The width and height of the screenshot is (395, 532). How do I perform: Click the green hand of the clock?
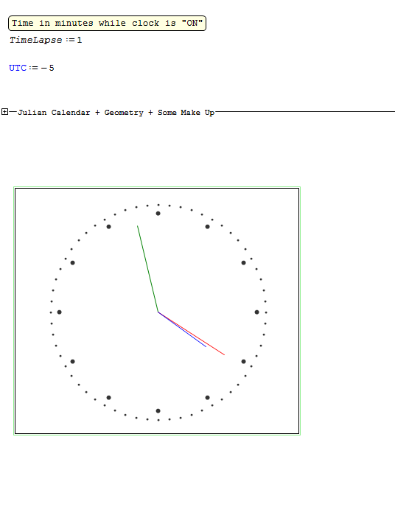[147, 269]
